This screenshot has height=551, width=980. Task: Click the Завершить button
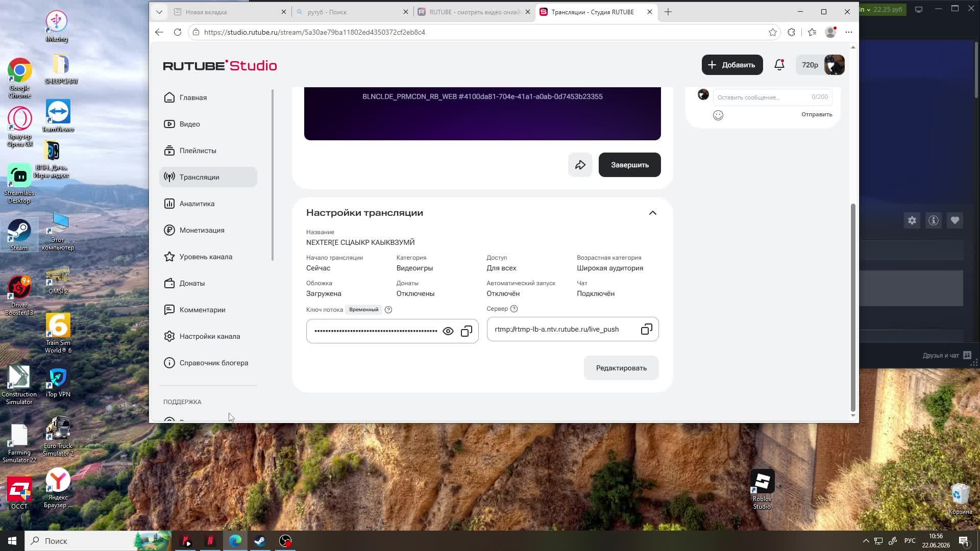630,165
